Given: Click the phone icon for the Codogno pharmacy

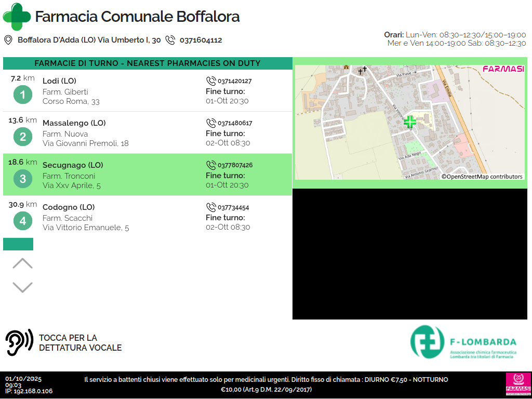Looking at the screenshot, I should pos(211,207).
